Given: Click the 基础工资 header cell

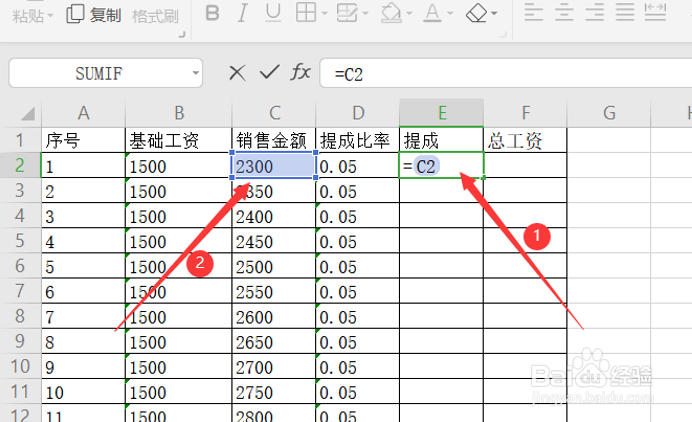Looking at the screenshot, I should pos(179,140).
